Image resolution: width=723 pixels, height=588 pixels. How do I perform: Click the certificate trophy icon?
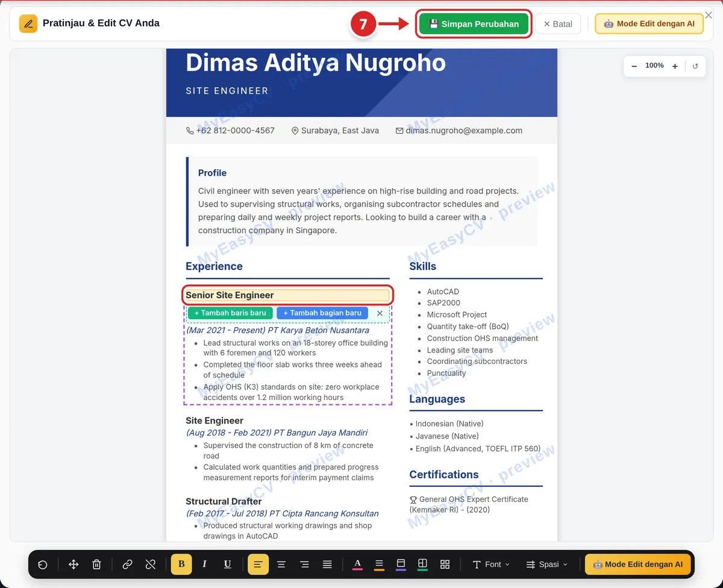(413, 499)
